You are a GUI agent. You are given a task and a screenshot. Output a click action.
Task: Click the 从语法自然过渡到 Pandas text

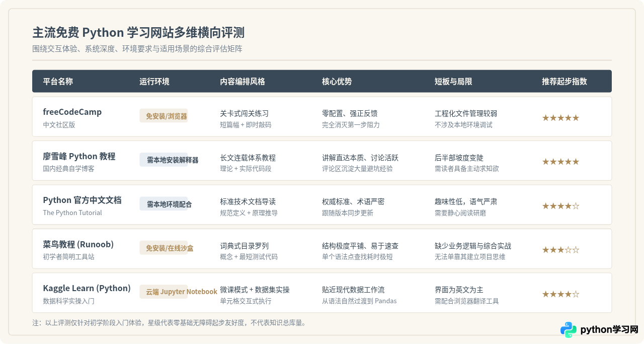pos(359,301)
